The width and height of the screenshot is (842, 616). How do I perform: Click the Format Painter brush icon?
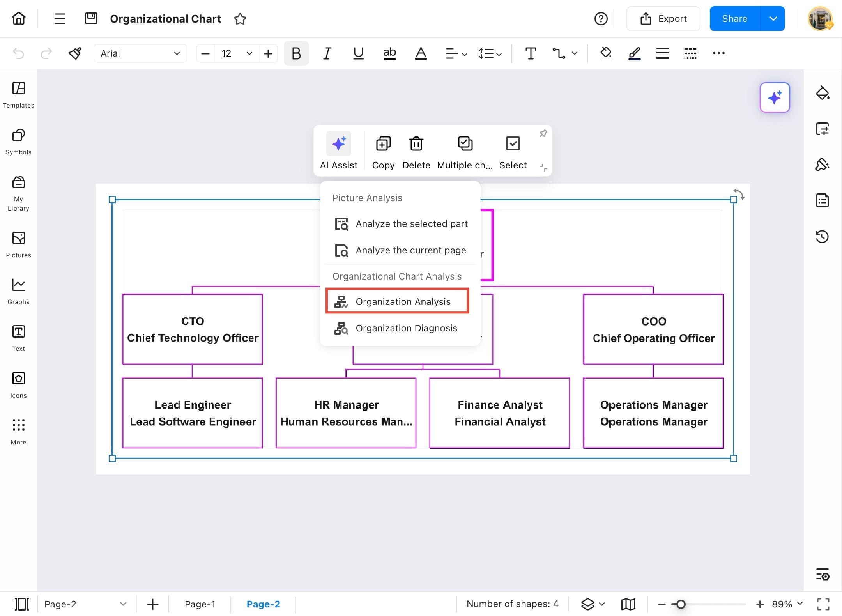pyautogui.click(x=74, y=53)
